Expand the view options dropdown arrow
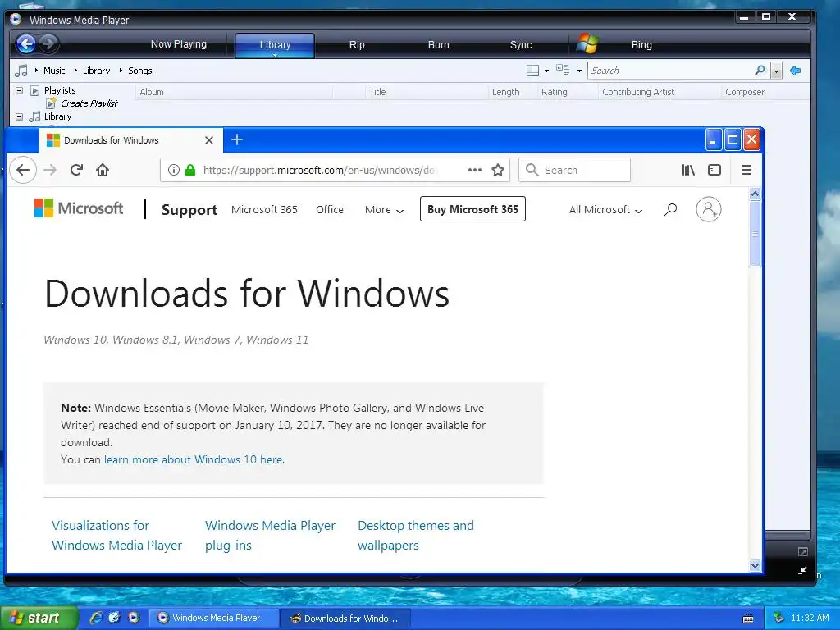Screen dimensions: 840x630 tap(579, 71)
